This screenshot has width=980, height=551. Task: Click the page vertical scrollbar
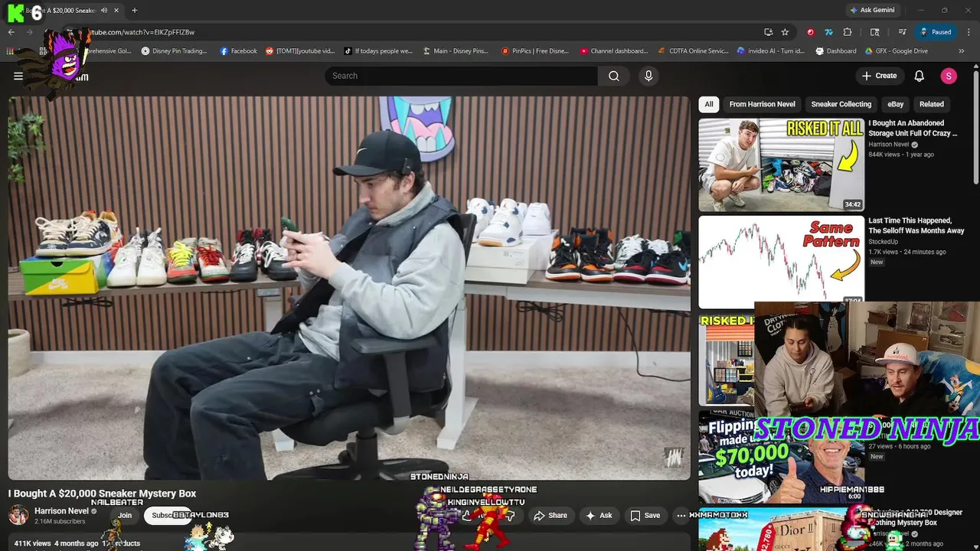coord(975,126)
